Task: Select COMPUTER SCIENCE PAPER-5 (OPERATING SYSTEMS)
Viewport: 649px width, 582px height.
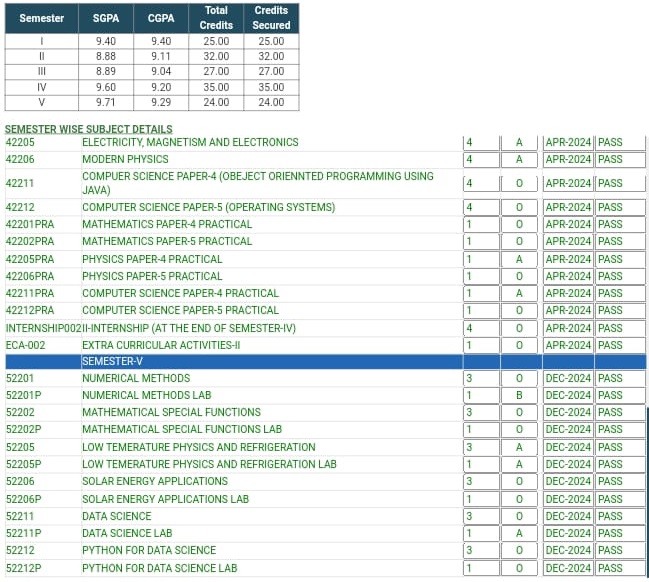Action: pos(209,207)
